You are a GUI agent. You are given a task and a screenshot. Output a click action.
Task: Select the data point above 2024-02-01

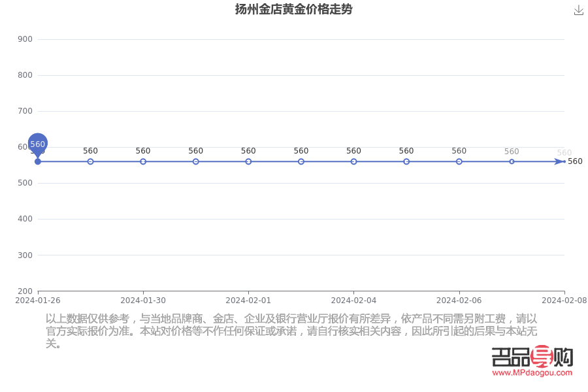point(248,161)
